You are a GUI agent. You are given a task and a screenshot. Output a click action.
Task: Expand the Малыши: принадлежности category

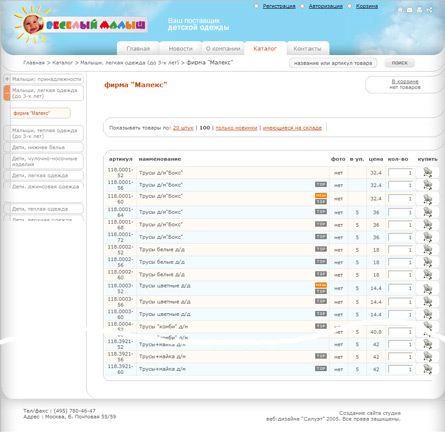pyautogui.click(x=7, y=79)
